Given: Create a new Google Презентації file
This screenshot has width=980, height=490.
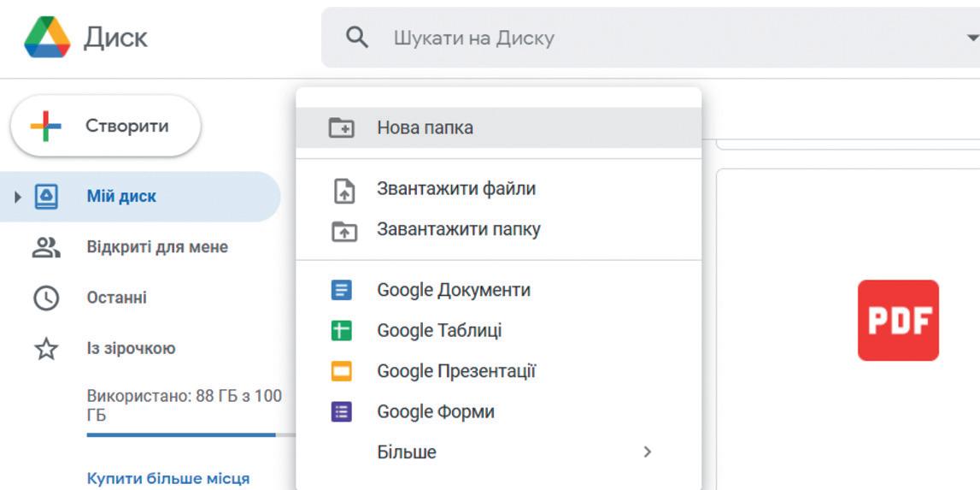Looking at the screenshot, I should (499, 371).
